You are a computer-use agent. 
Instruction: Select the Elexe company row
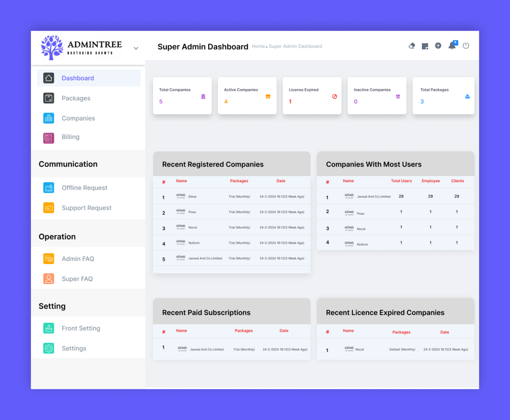(232, 197)
